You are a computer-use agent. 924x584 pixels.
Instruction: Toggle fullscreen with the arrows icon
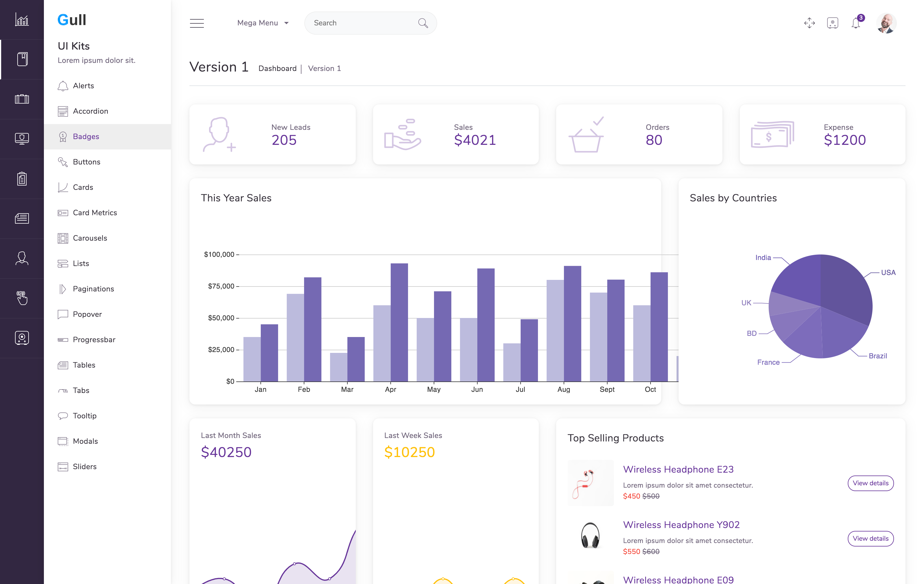(x=809, y=23)
